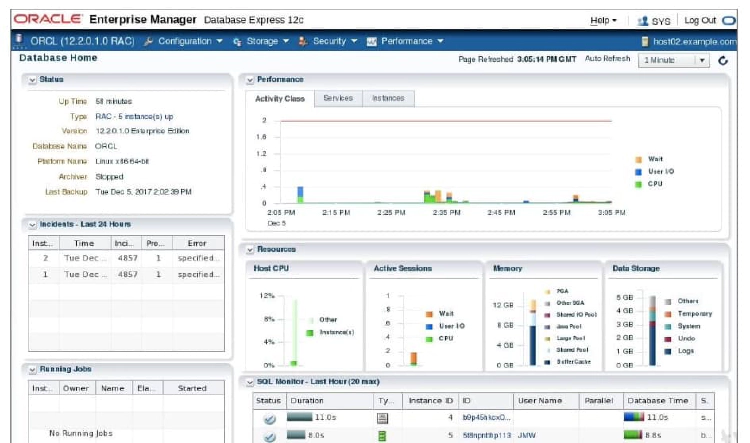Viewport: 750px width, 443px height.
Task: Click the Wait legend swatch in Performance chart
Action: click(x=638, y=159)
